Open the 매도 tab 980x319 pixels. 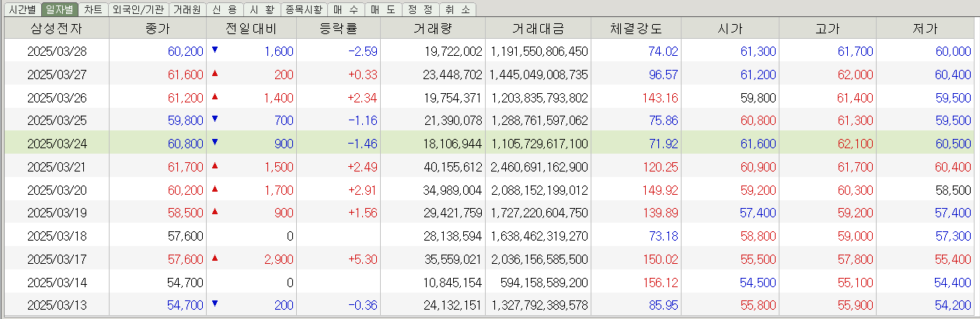click(383, 9)
